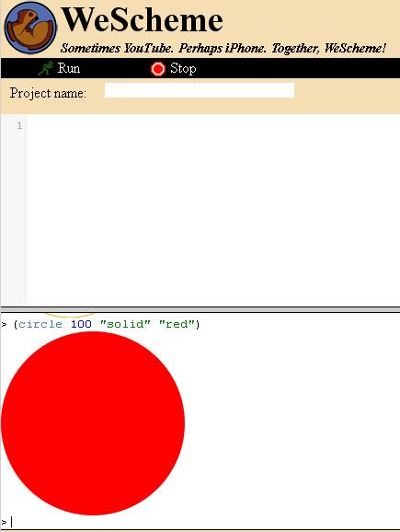
Task: Click the WeScheme round logo icon
Action: pyautogui.click(x=30, y=28)
